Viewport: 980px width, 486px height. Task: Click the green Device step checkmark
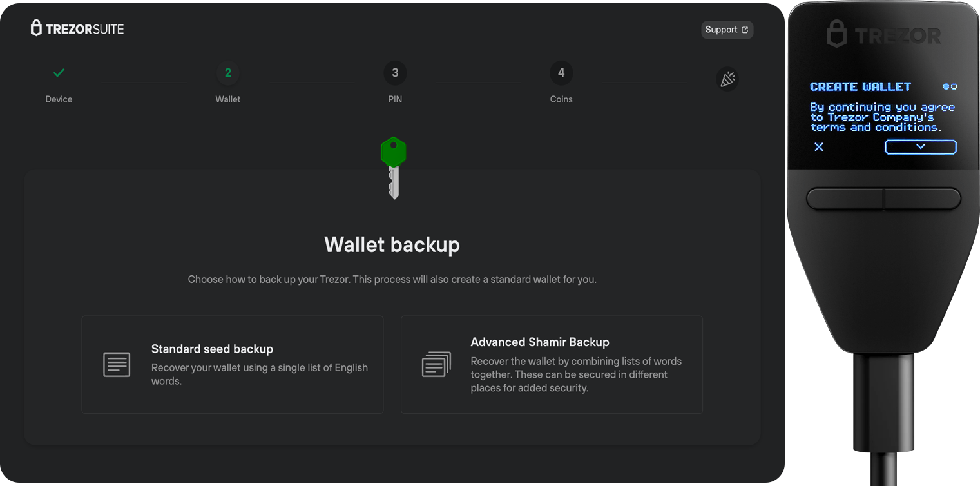click(x=59, y=73)
